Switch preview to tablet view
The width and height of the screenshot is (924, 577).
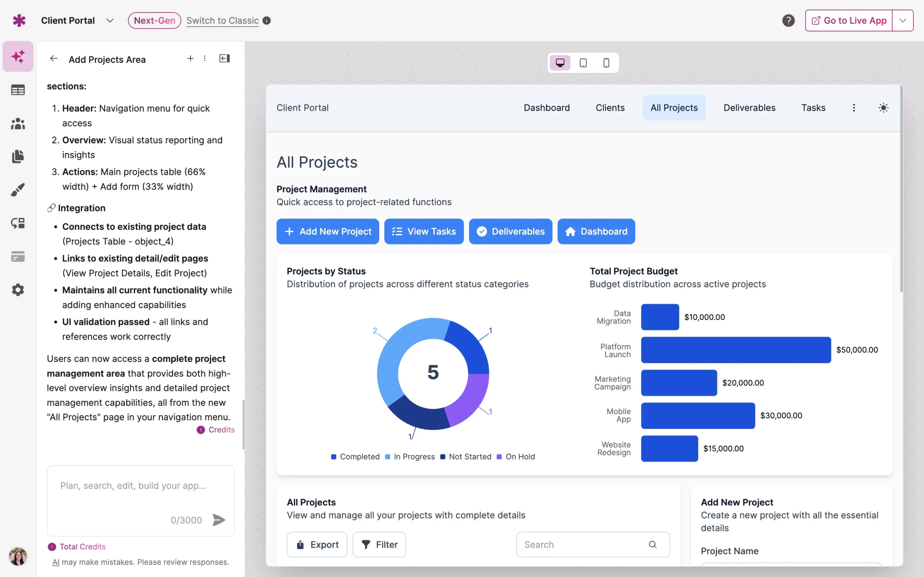[583, 62]
